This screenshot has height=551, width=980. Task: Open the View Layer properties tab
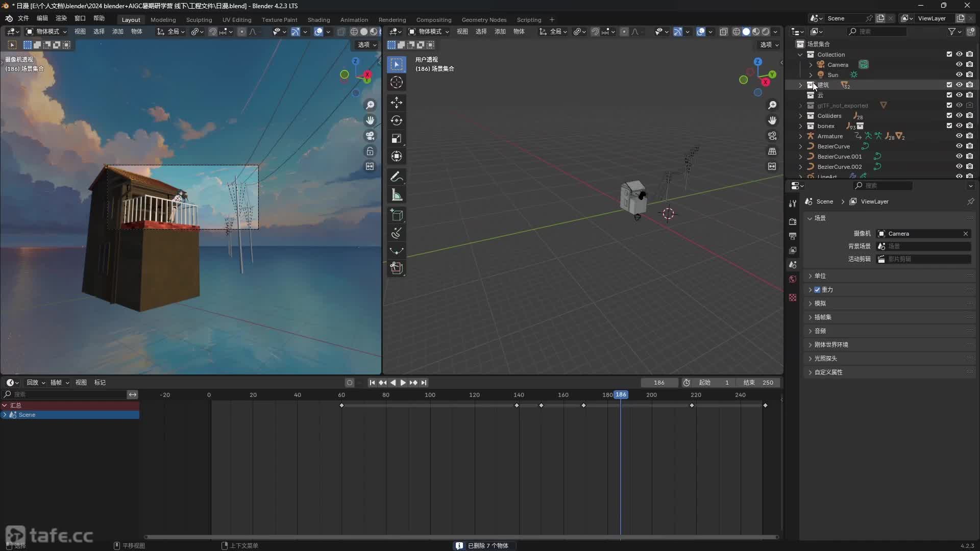click(x=793, y=251)
